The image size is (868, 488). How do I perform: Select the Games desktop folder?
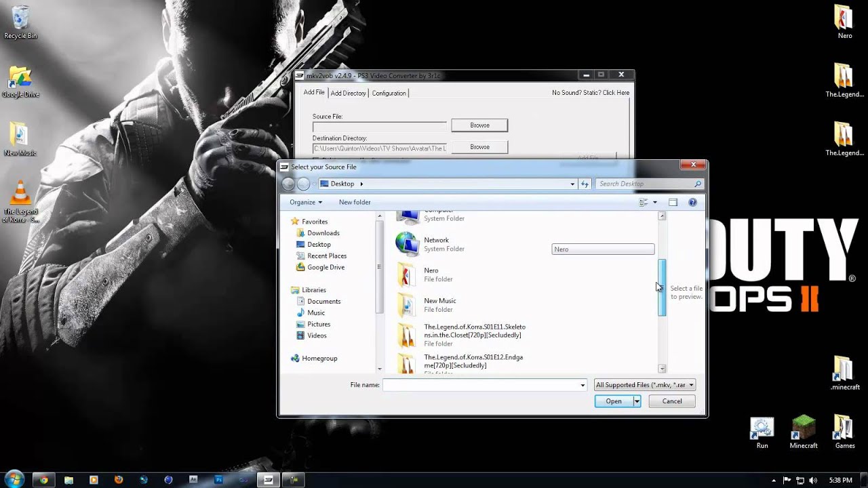tap(844, 432)
